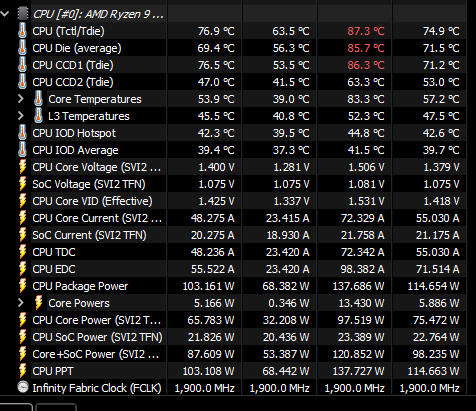Select the L3 Temperatures label

click(89, 116)
